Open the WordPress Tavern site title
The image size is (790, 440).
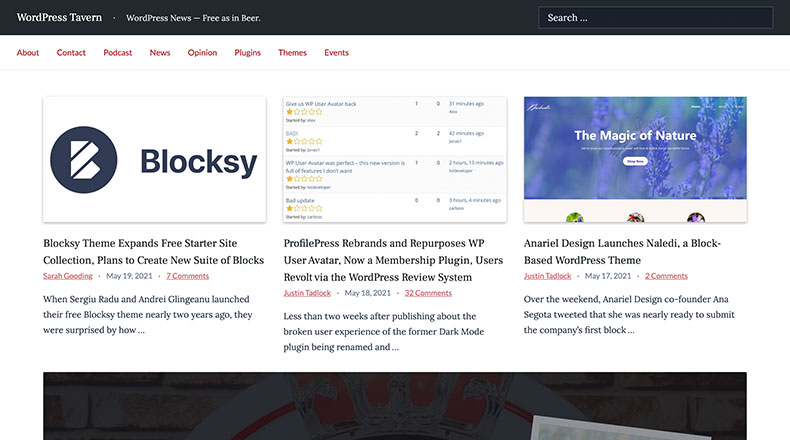[59, 18]
